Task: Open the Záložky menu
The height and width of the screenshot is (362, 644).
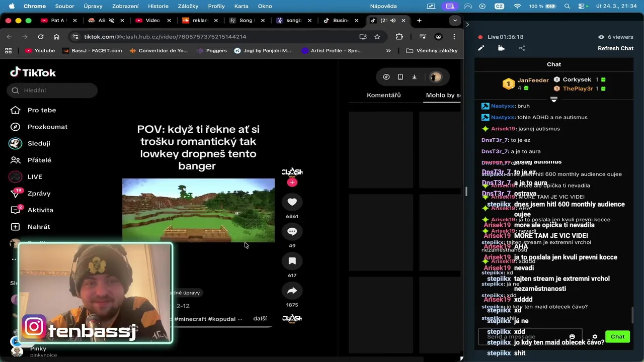Action: [188, 6]
